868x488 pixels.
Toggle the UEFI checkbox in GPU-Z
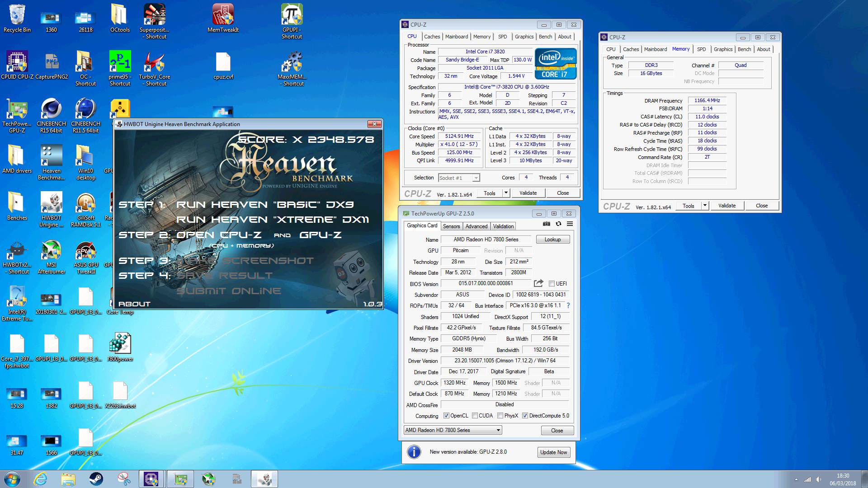click(552, 284)
